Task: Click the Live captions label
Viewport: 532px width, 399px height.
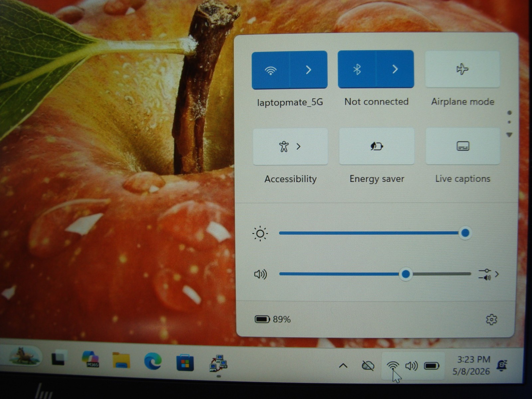Action: 463,179
